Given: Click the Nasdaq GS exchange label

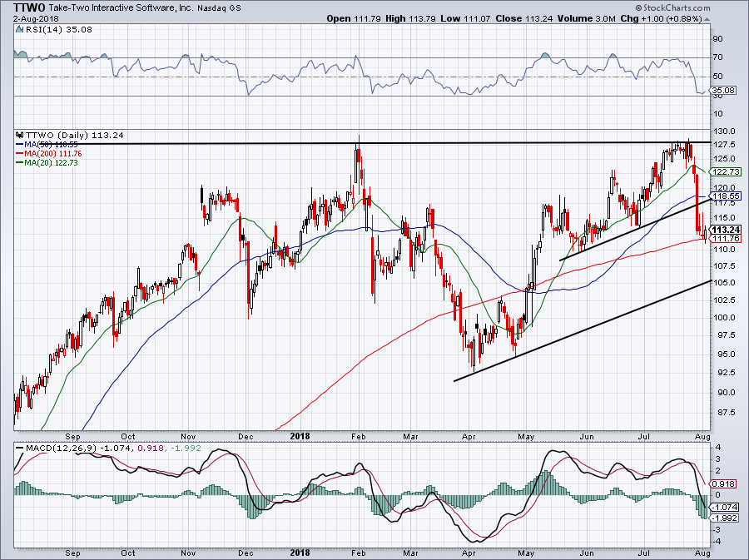Looking at the screenshot, I should pyautogui.click(x=219, y=8).
